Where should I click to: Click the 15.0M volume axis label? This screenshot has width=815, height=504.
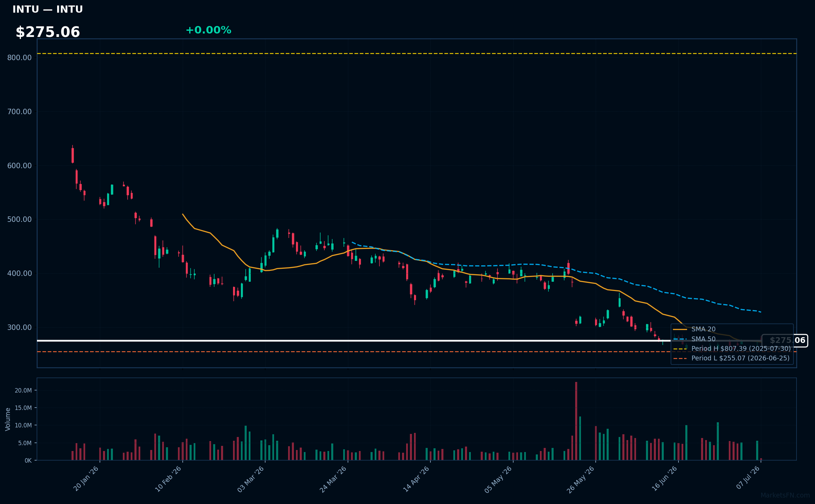tap(23, 408)
